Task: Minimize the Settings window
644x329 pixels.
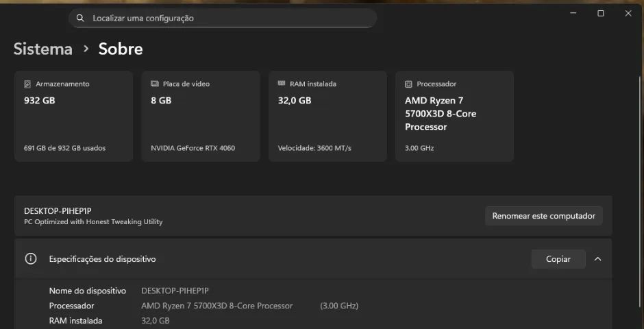Action: [573, 13]
